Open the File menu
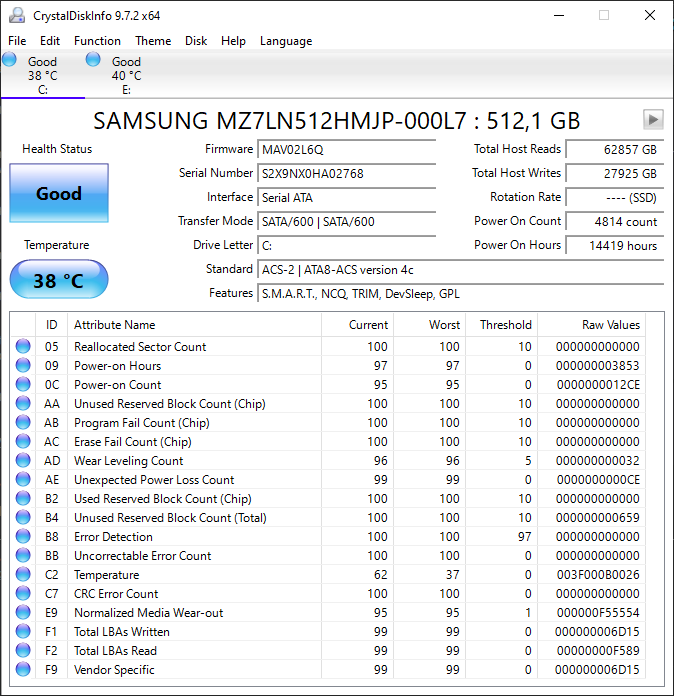This screenshot has width=674, height=696. (x=17, y=41)
